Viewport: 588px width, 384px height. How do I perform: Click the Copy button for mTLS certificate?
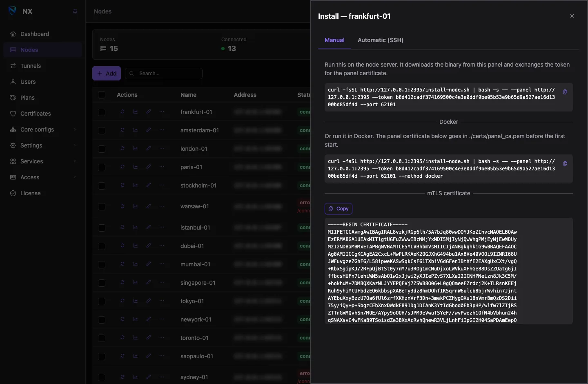click(x=339, y=209)
